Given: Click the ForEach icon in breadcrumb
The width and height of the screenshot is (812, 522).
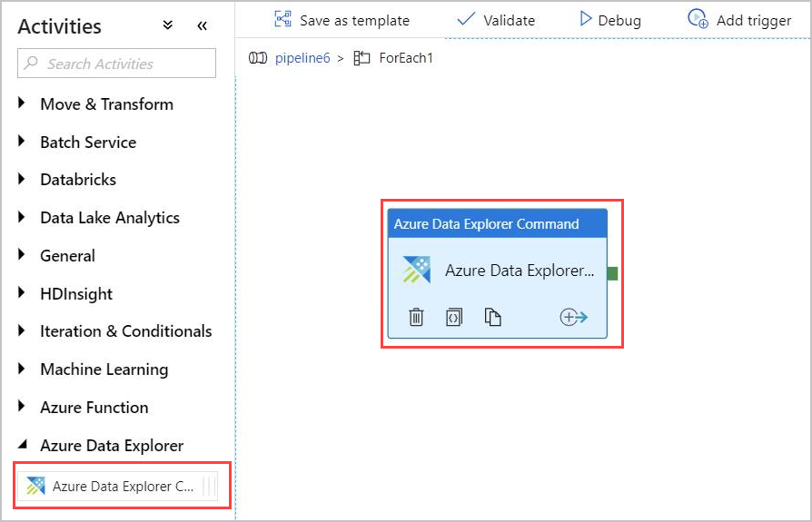Looking at the screenshot, I should [361, 58].
